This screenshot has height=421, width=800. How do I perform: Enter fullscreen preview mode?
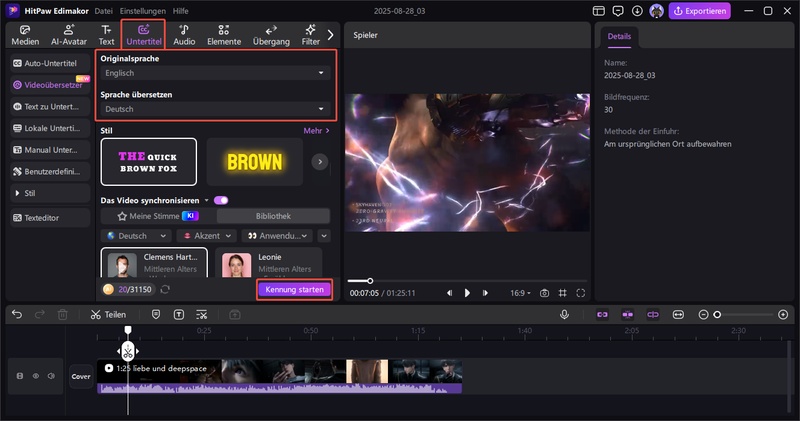[581, 293]
